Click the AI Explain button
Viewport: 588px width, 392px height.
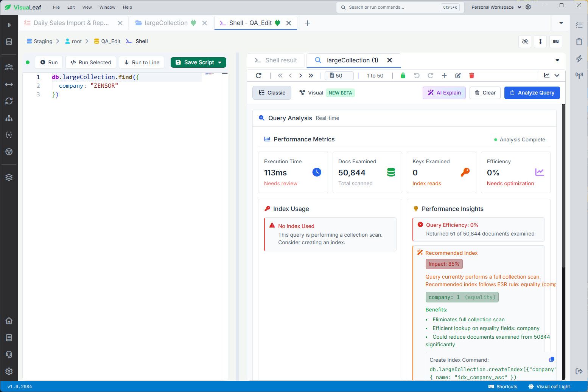[444, 93]
